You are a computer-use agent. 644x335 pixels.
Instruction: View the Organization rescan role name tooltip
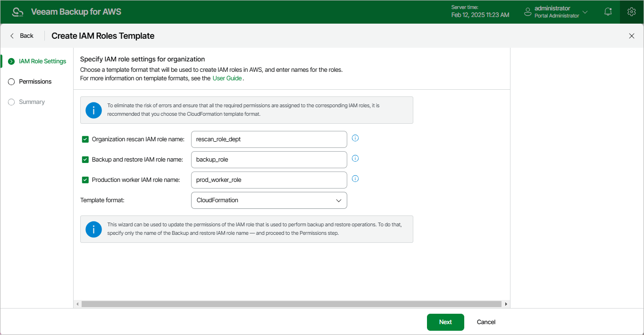point(355,138)
